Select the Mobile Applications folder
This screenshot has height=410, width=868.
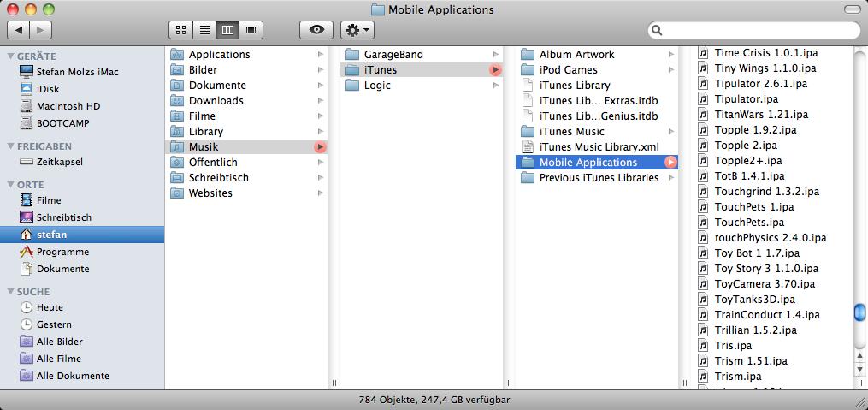pyautogui.click(x=597, y=163)
